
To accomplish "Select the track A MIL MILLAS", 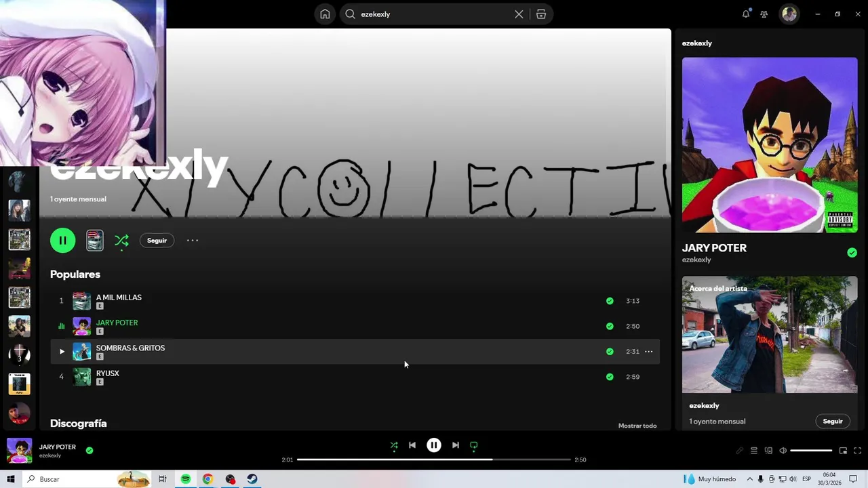I will pyautogui.click(x=119, y=297).
